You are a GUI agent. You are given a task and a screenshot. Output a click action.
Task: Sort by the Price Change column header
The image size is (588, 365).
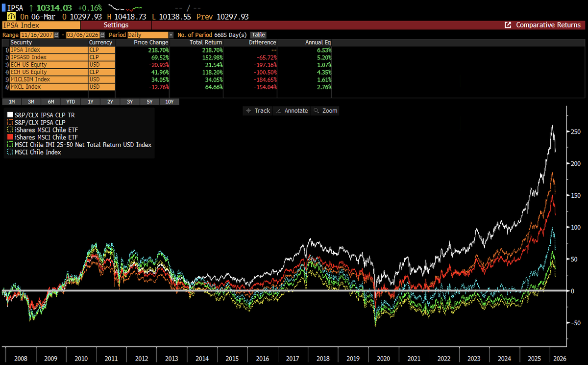(151, 43)
